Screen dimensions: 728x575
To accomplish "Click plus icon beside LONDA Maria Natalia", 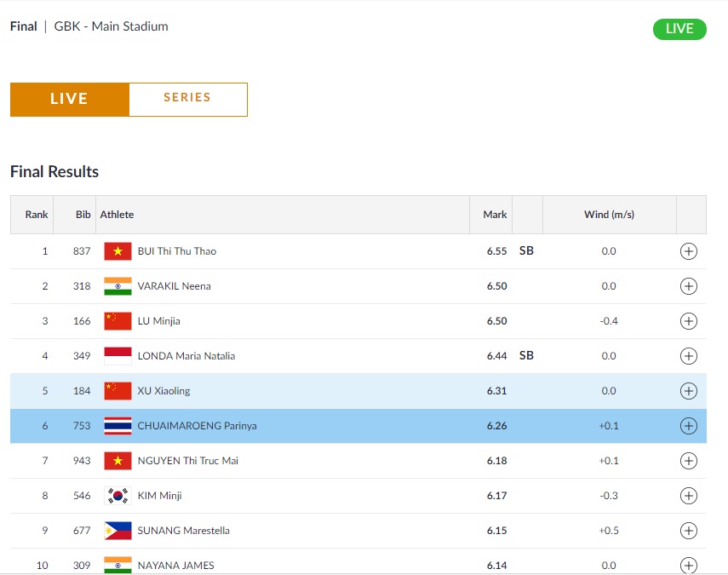I will (689, 356).
